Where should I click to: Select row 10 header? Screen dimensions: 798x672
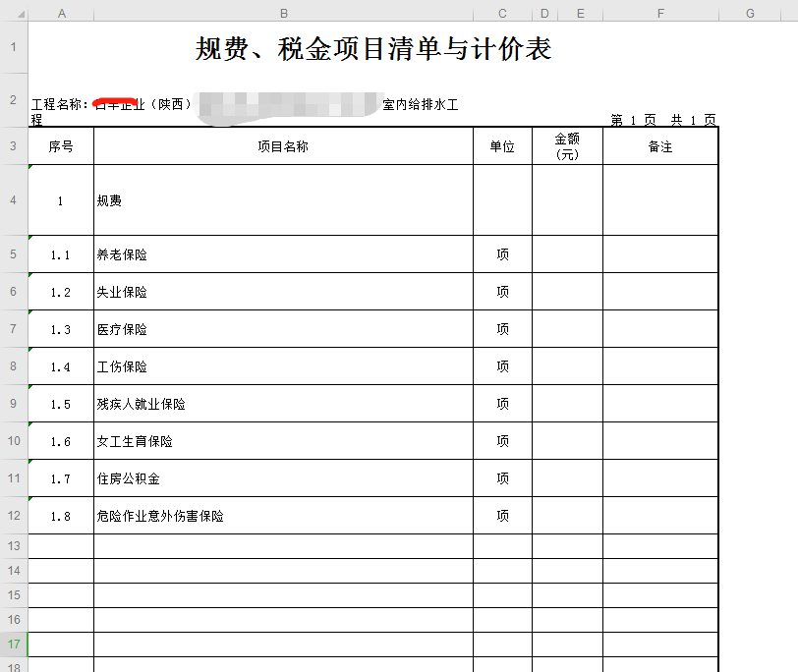(x=14, y=440)
